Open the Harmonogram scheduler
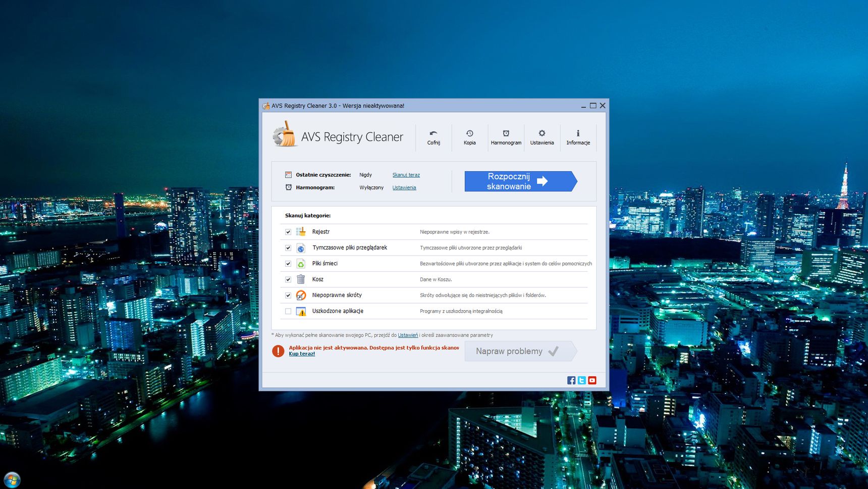This screenshot has width=868, height=489. 506,137
